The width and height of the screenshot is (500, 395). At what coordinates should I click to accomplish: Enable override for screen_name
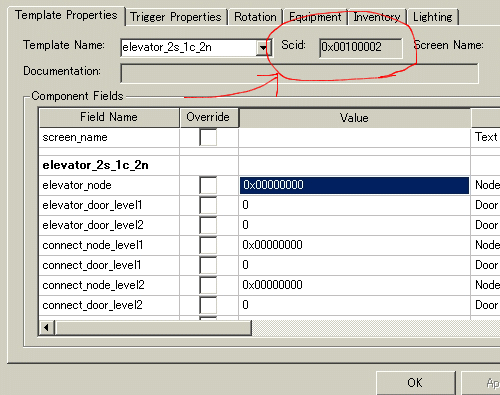pos(208,137)
